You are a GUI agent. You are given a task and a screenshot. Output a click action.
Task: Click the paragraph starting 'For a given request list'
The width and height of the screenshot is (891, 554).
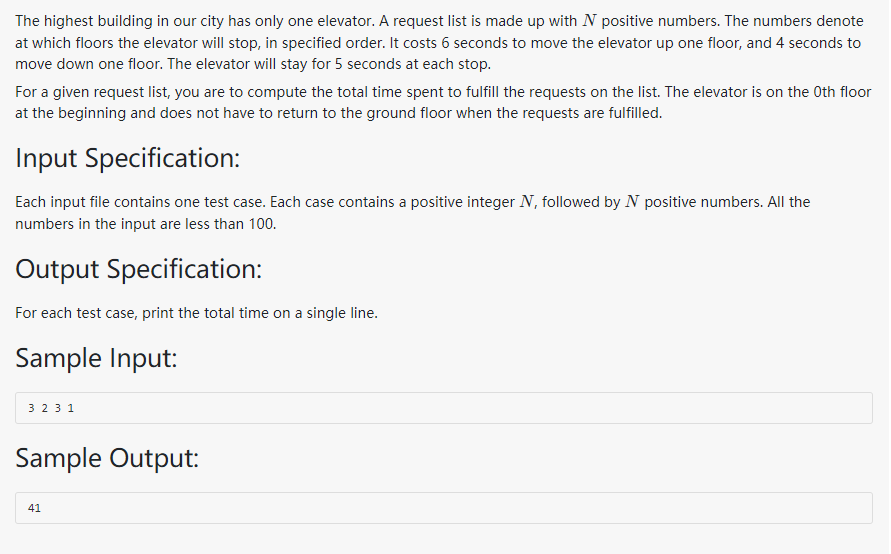coord(443,102)
